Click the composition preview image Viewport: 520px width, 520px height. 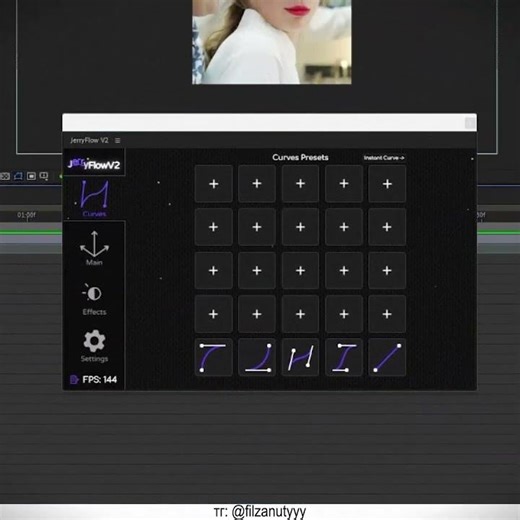coord(272,42)
